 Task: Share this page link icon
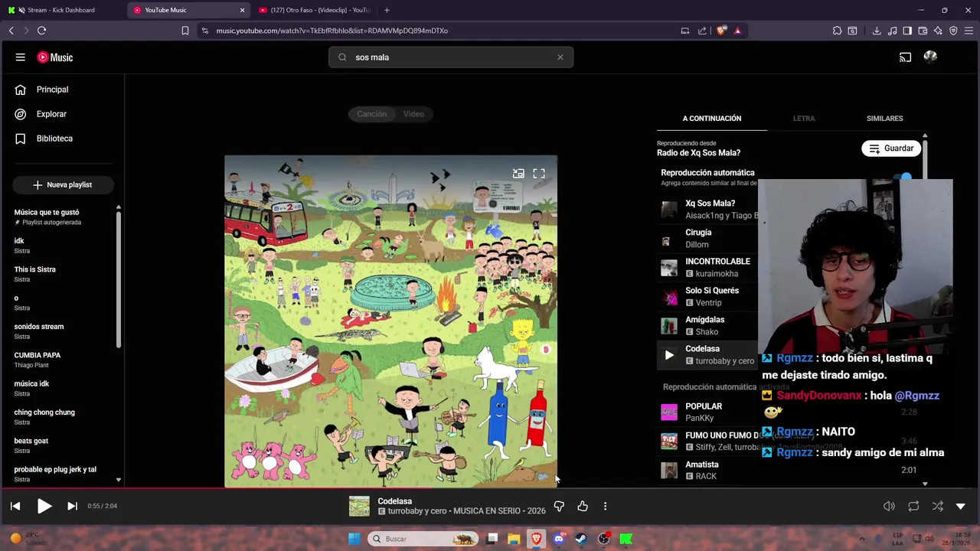(702, 31)
